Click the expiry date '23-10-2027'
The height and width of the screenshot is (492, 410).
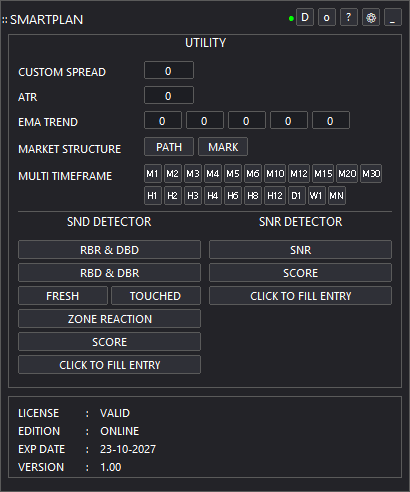[x=128, y=449]
